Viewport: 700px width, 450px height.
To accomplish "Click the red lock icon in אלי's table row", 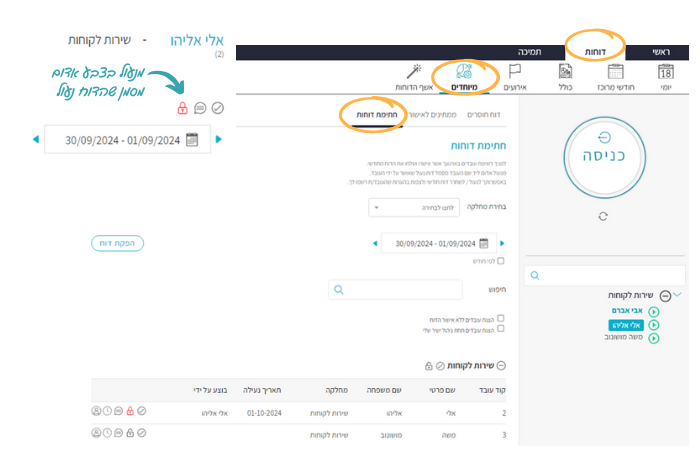I will 130,411.
